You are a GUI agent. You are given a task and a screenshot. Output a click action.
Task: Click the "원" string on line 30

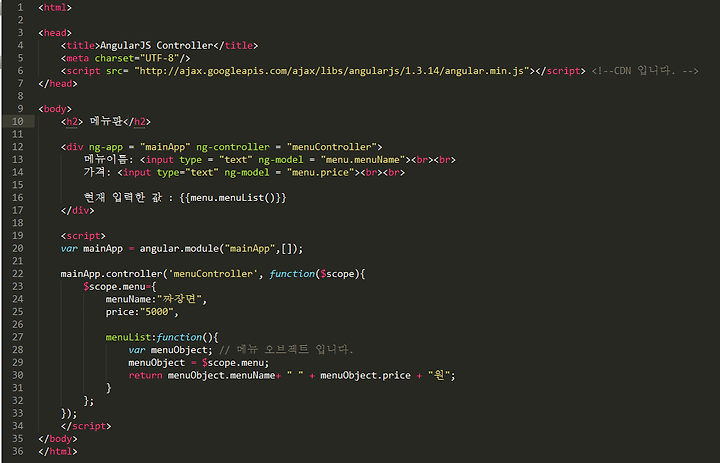tap(439, 375)
